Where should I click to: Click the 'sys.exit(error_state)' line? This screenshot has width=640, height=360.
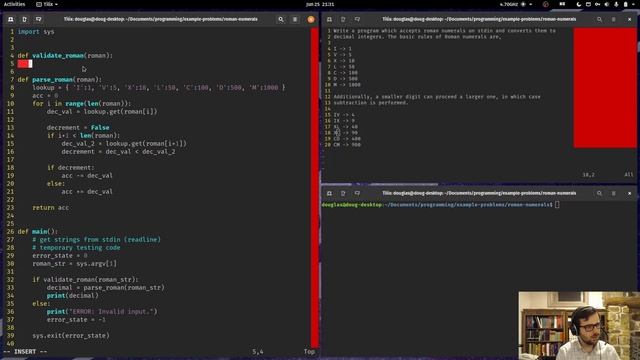click(x=71, y=336)
